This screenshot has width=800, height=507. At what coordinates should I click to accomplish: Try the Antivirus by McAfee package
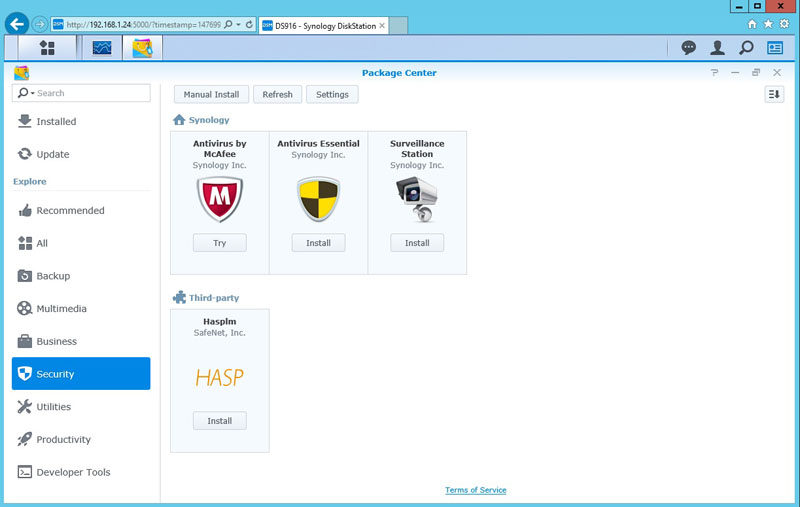(x=219, y=243)
